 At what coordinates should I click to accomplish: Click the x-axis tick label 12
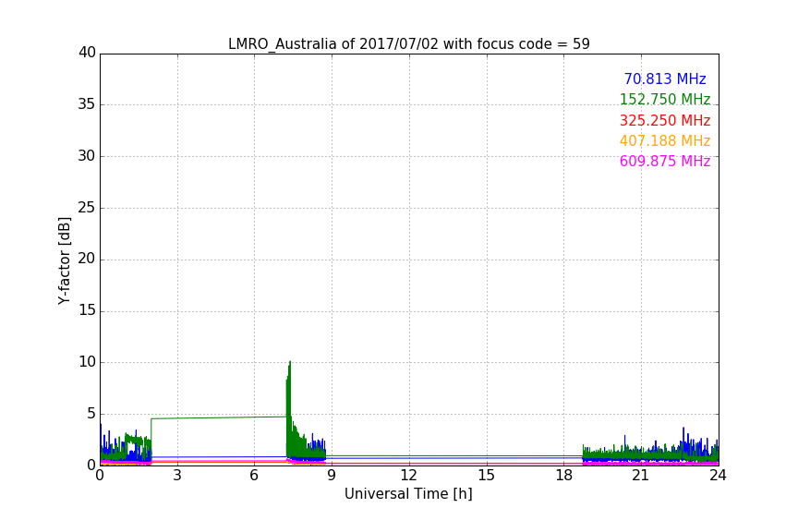(x=409, y=476)
